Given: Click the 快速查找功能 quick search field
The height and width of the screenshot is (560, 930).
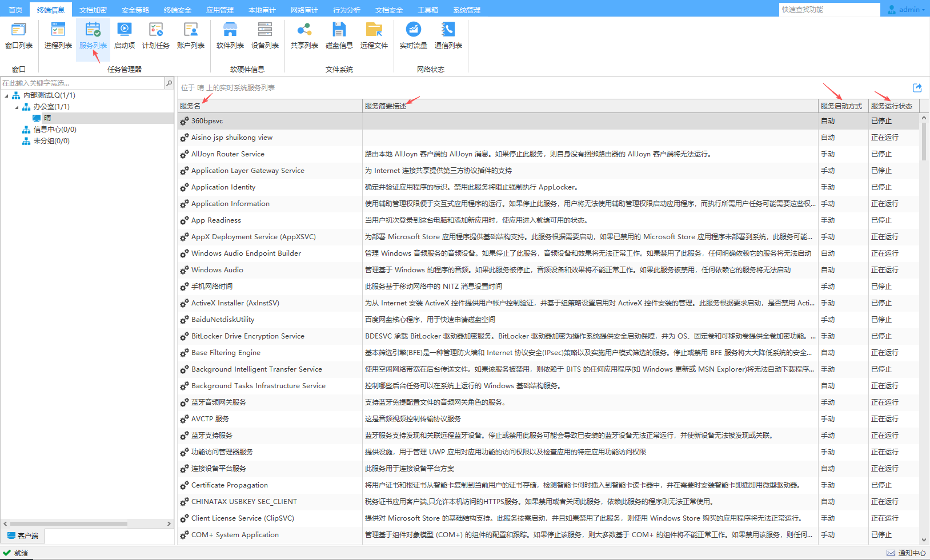Looking at the screenshot, I should click(828, 10).
